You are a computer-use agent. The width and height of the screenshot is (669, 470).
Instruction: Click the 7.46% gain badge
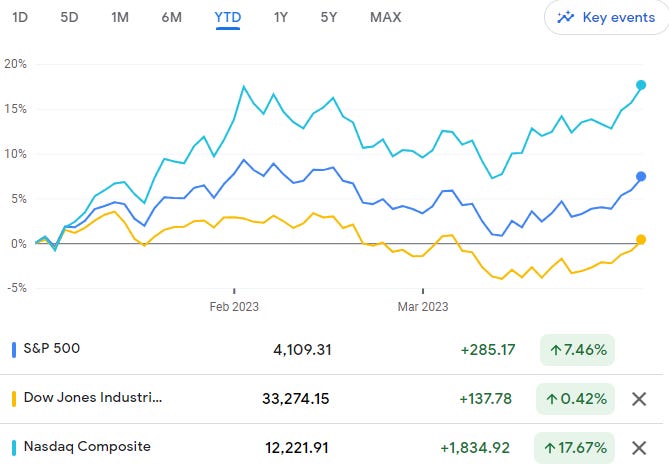click(x=577, y=350)
